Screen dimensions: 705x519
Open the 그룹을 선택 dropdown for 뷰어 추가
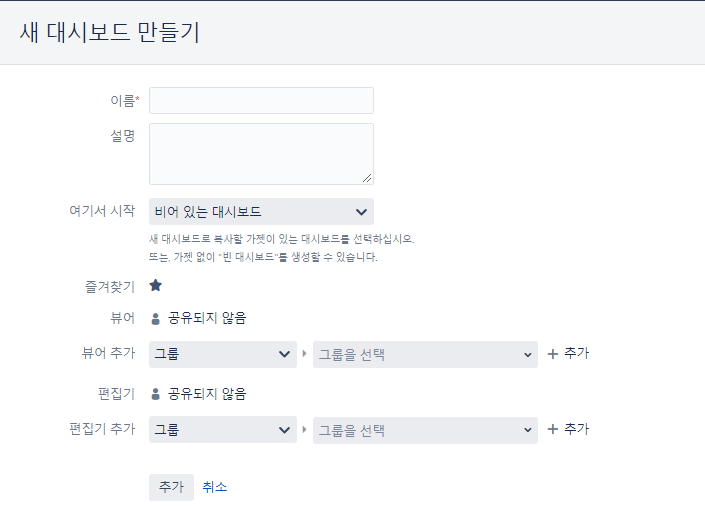pyautogui.click(x=425, y=354)
